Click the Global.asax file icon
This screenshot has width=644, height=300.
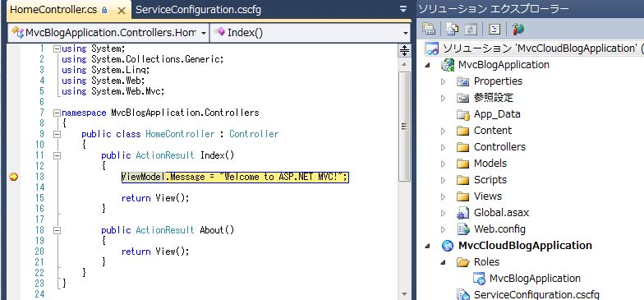(x=463, y=213)
